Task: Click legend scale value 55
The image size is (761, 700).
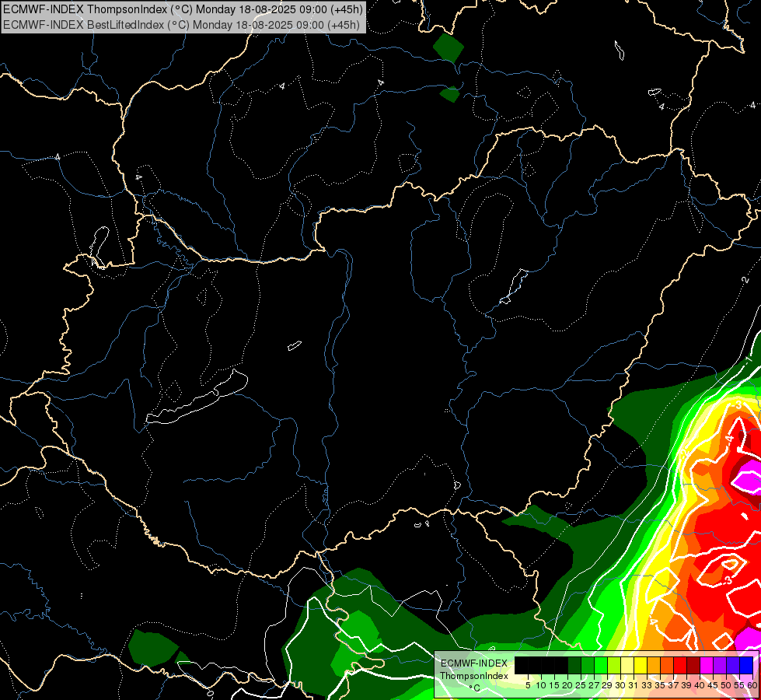Action: (x=738, y=685)
